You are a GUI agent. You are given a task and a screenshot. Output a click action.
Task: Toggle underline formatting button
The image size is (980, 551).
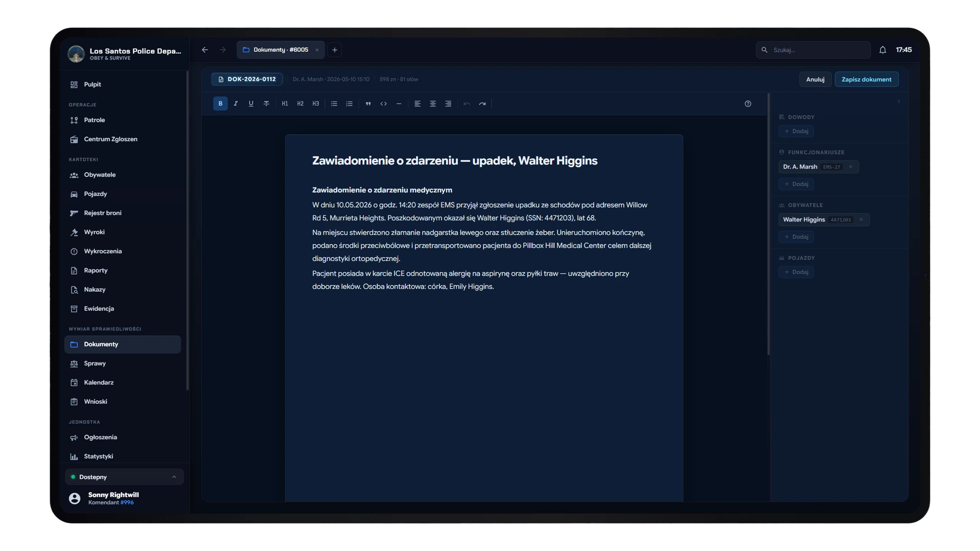click(251, 103)
